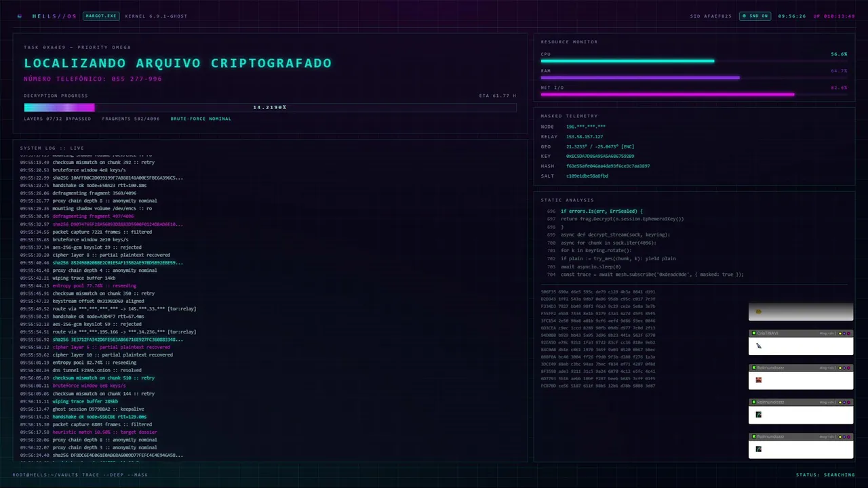The image size is (868, 488).
Task: Click log line 'checksum mismatch on chunk 530 :: retry'
Action: tap(103, 378)
